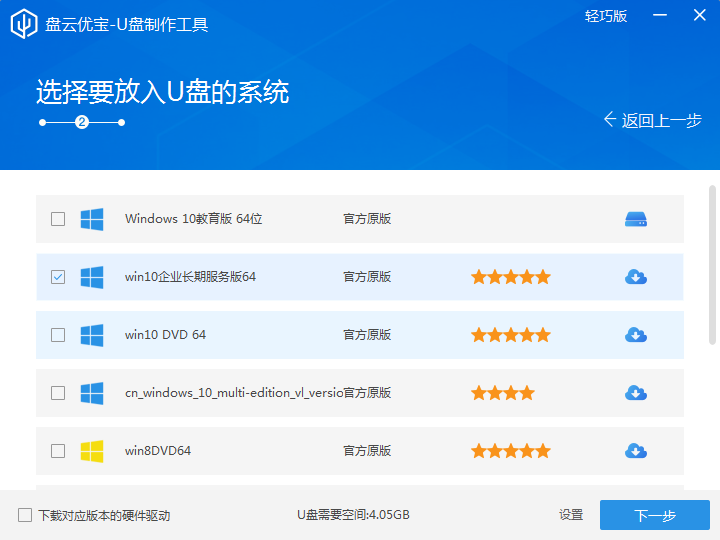Screen dimensions: 720x540
Task: Click the Windows logo beside Windows 10教育版 64位
Action: coord(92,219)
